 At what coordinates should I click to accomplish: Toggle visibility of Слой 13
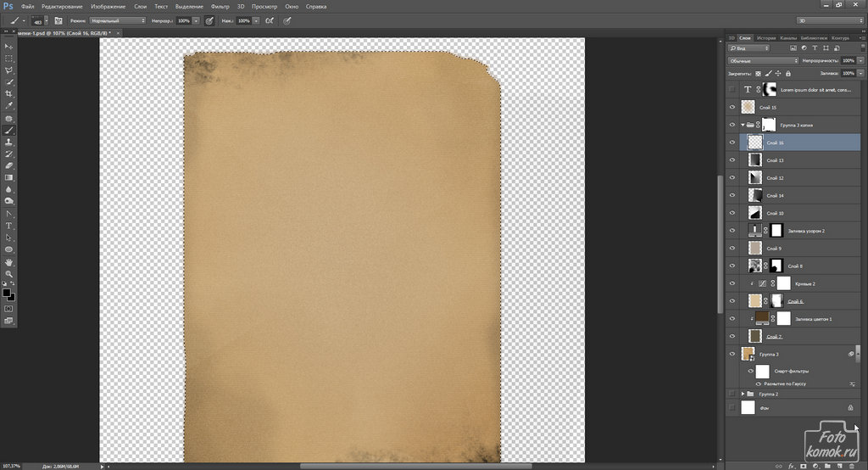click(732, 160)
